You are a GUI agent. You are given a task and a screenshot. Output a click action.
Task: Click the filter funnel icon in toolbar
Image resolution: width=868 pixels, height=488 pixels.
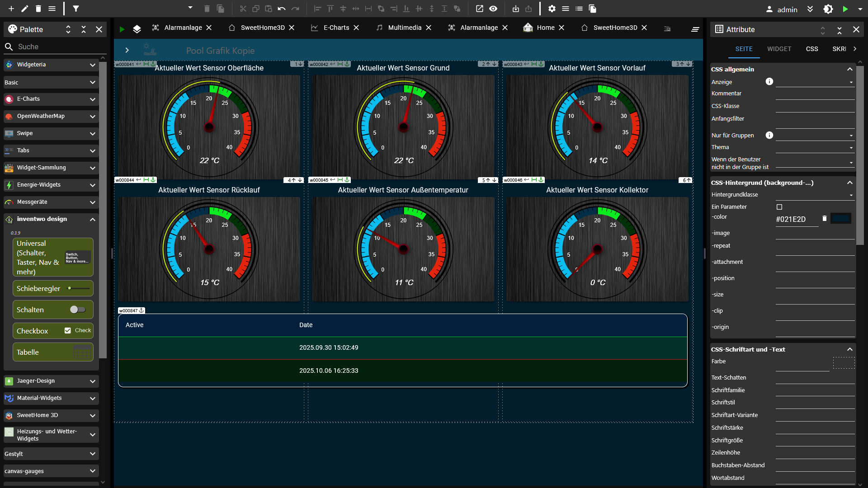pyautogui.click(x=76, y=9)
